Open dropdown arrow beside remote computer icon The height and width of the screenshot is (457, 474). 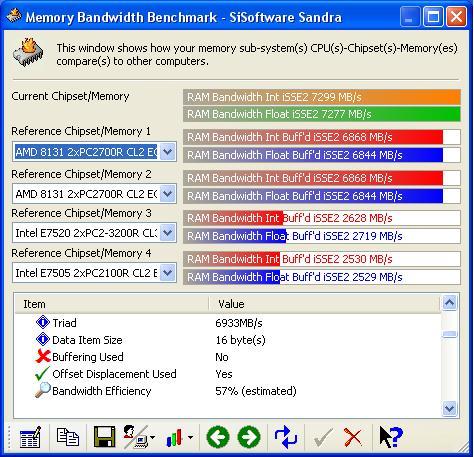click(x=153, y=437)
